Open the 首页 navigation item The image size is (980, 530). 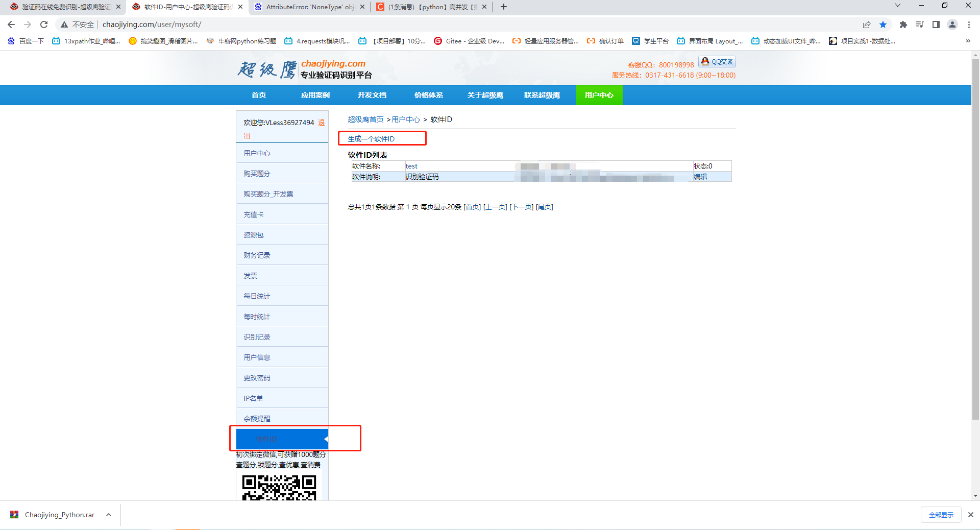[259, 95]
